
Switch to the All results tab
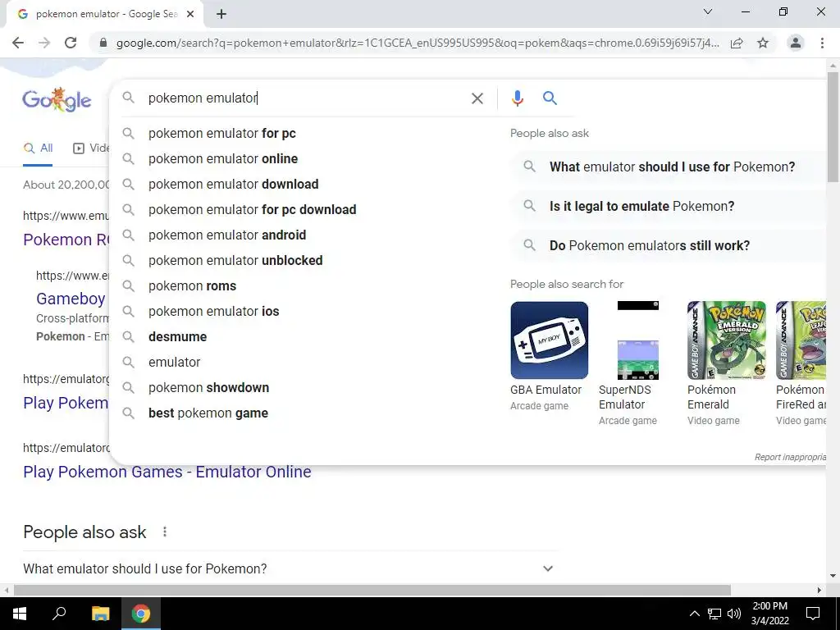(38, 148)
